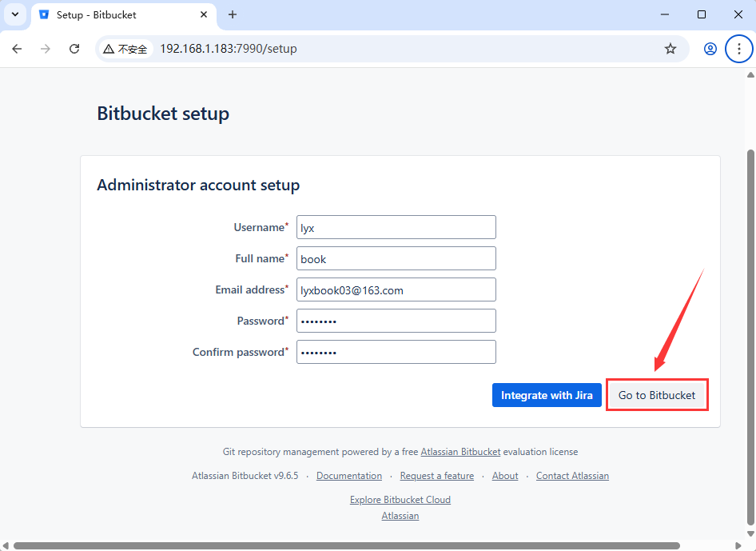Open the tab search dropdown arrow

click(x=14, y=14)
